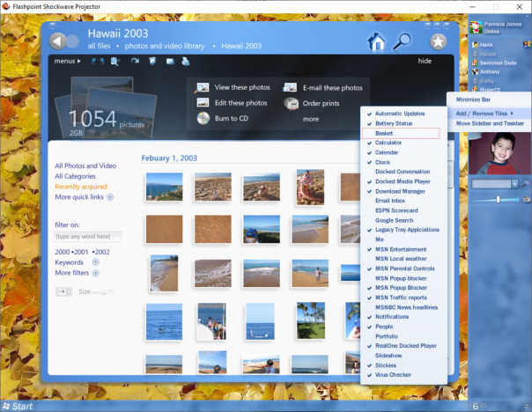This screenshot has width=532, height=412.
Task: Expand the Keywords filter chevron
Action: (96, 261)
